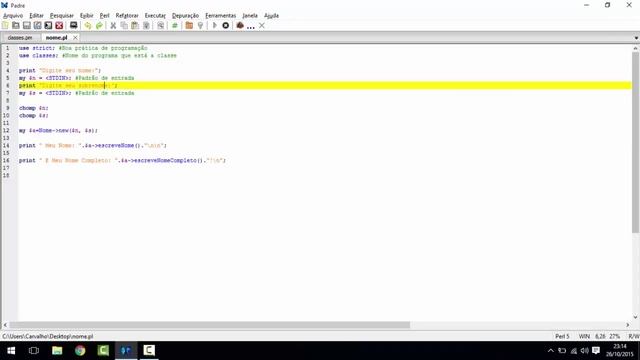Click the Select All toolbar icon

[146, 25]
